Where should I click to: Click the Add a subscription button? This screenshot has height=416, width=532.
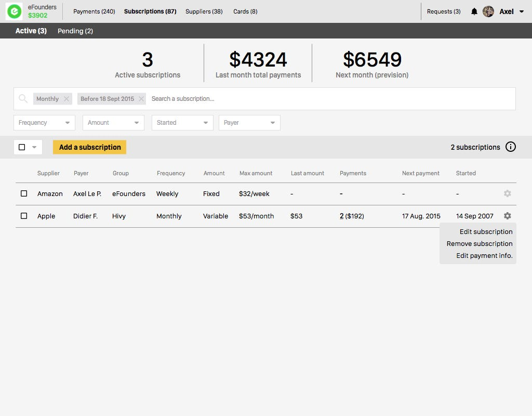pos(89,147)
